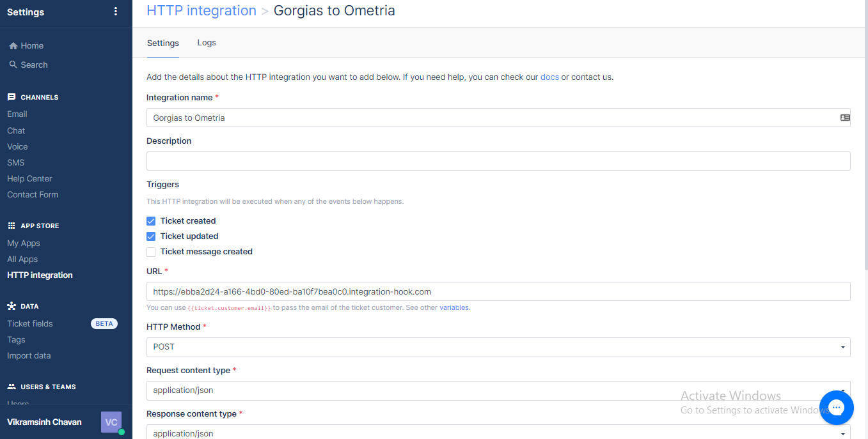Uncheck the Ticket created trigger
This screenshot has height=439, width=868.
click(x=151, y=221)
